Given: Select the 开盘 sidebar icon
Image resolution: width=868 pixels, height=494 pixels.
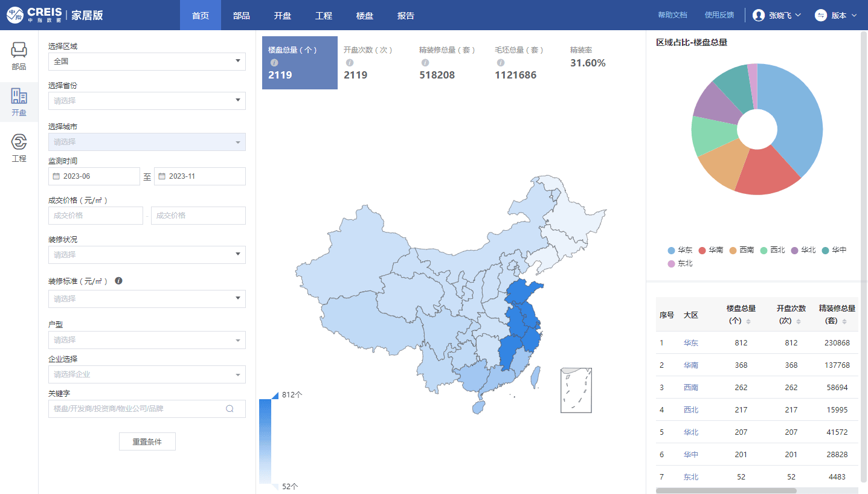Looking at the screenshot, I should [x=19, y=102].
